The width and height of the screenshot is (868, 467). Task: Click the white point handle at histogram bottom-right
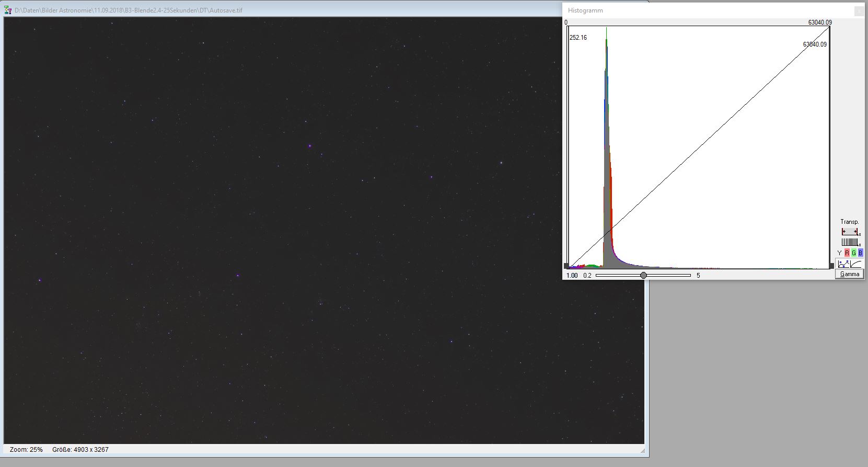(832, 266)
